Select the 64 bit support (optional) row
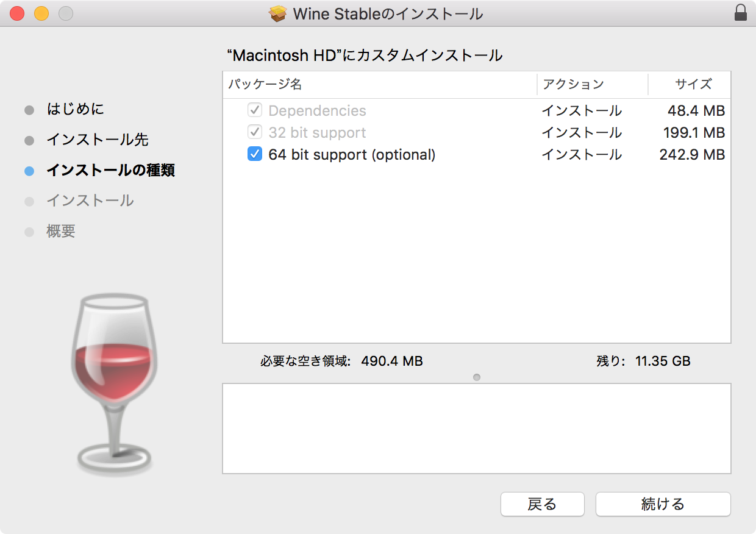Screen dimensions: 756x534 coord(352,155)
